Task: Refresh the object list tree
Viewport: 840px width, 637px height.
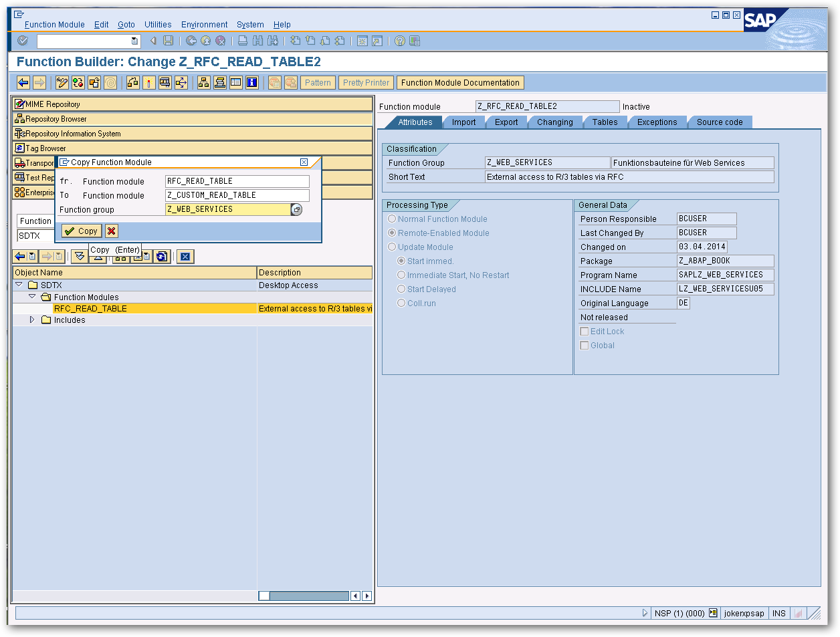Action: (161, 257)
